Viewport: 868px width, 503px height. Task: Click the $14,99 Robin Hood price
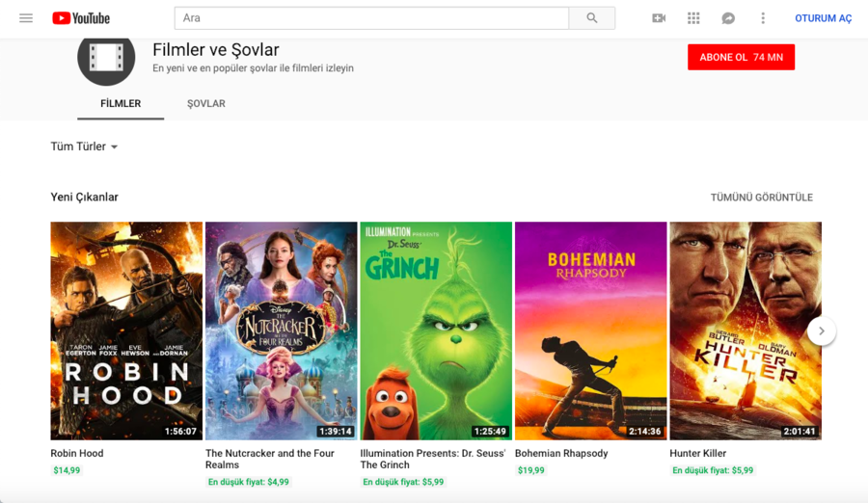pos(67,470)
